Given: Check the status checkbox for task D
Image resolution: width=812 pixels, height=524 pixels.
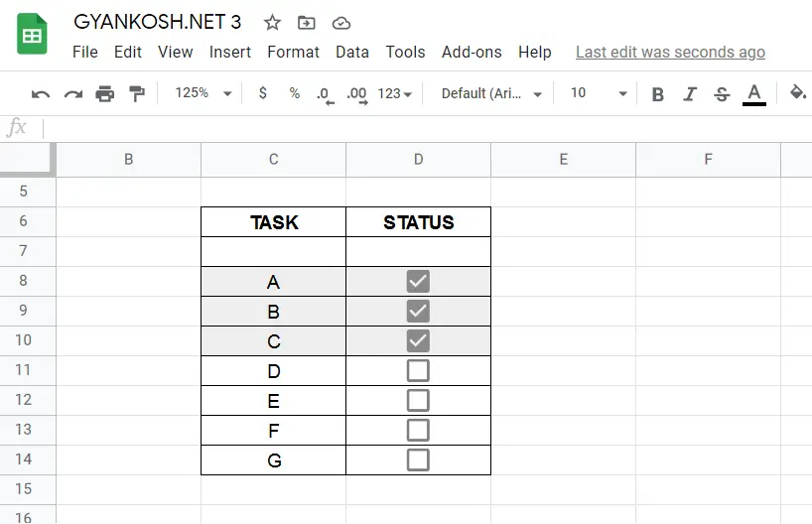Looking at the screenshot, I should pyautogui.click(x=418, y=371).
